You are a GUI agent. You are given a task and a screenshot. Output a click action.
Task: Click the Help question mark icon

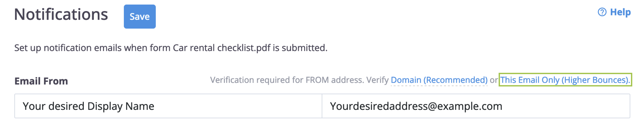(602, 12)
